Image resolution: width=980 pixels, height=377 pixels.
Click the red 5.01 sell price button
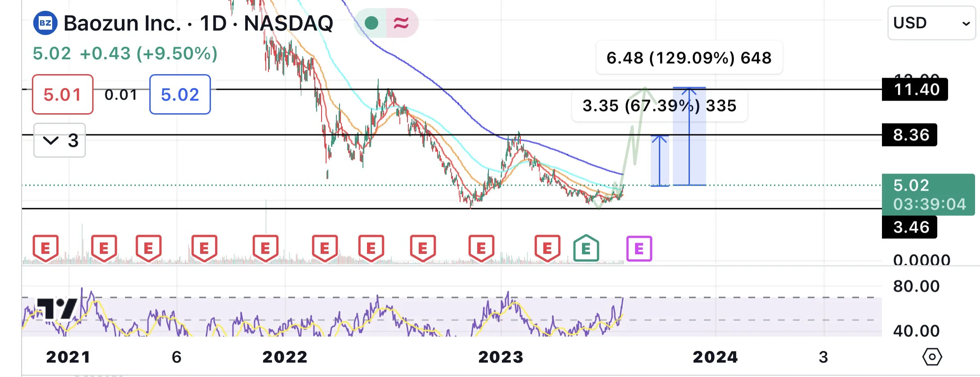pos(63,94)
